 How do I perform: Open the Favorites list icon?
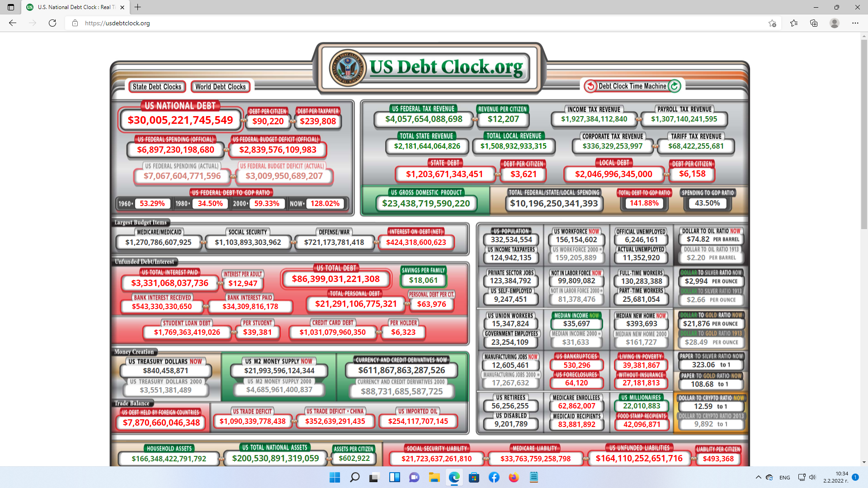coord(794,23)
